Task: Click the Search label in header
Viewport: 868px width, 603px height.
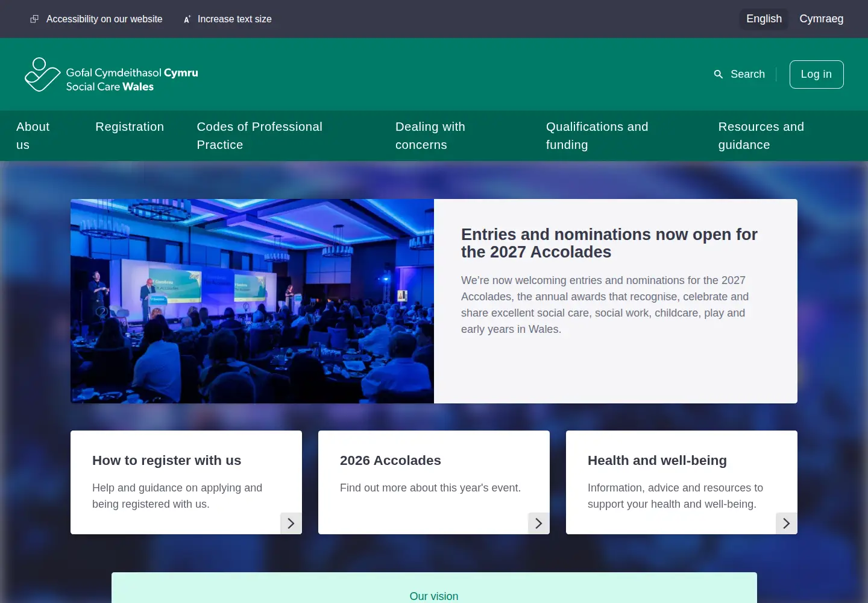Action: pos(747,74)
